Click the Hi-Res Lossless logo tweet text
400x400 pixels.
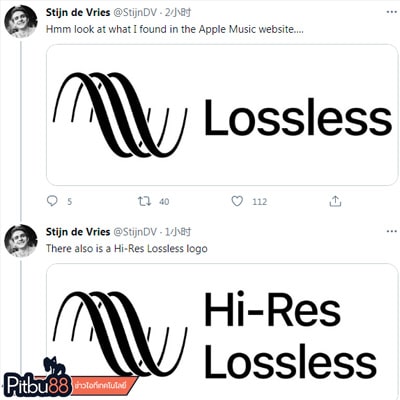tap(127, 249)
